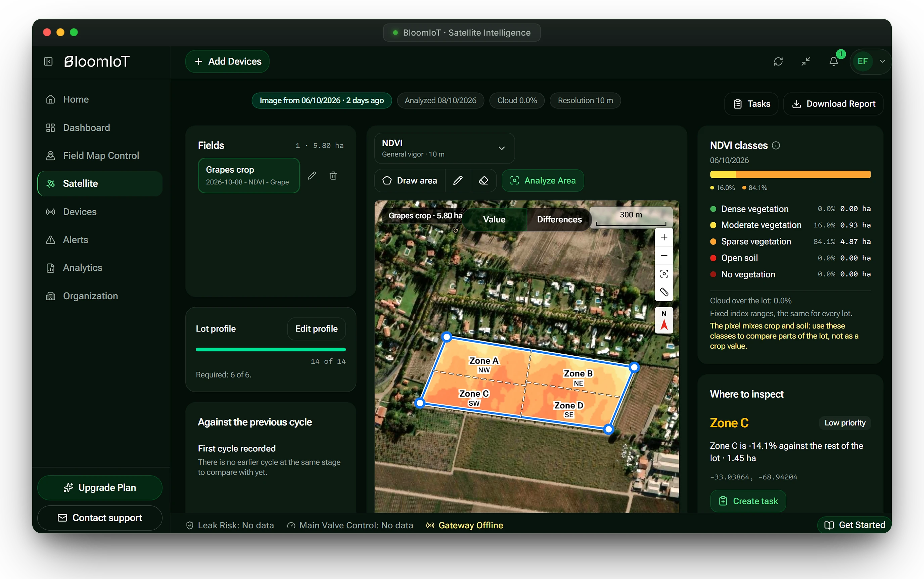The width and height of the screenshot is (924, 579).
Task: Select the eraser tool
Action: (x=483, y=180)
